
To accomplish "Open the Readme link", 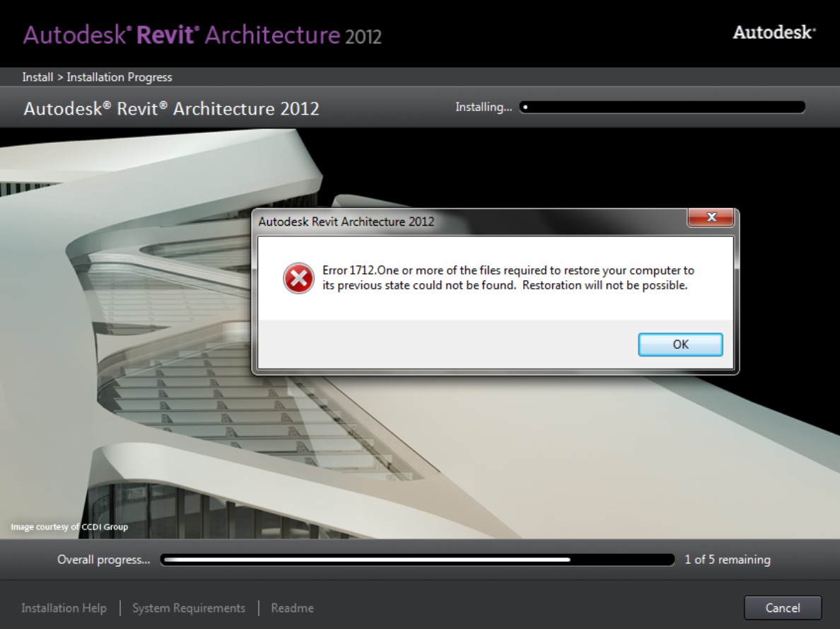I will click(x=292, y=608).
